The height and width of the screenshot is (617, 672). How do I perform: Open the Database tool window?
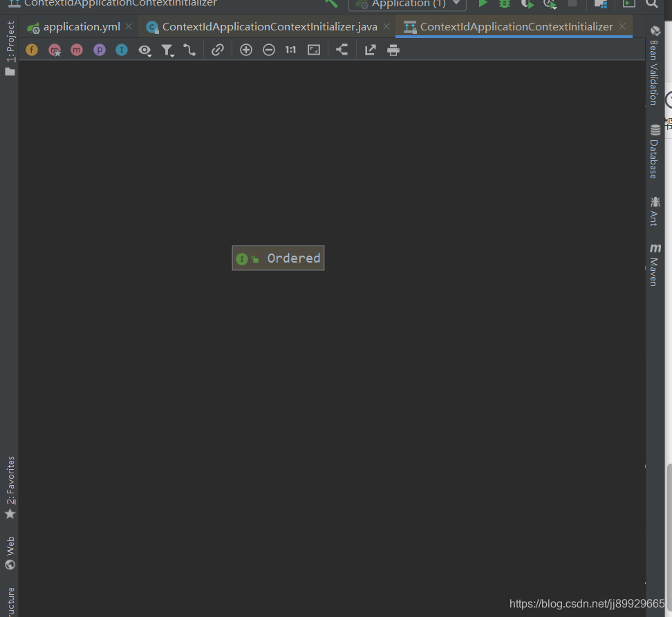(654, 151)
